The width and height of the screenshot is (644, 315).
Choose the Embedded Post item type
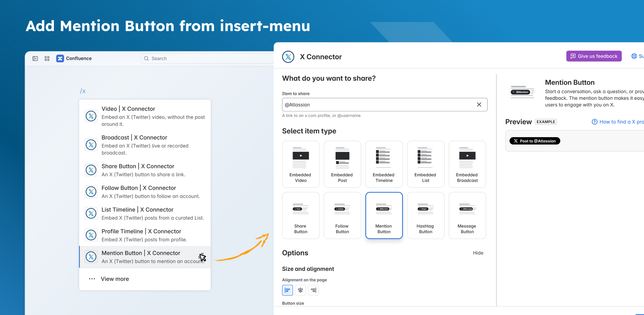342,164
